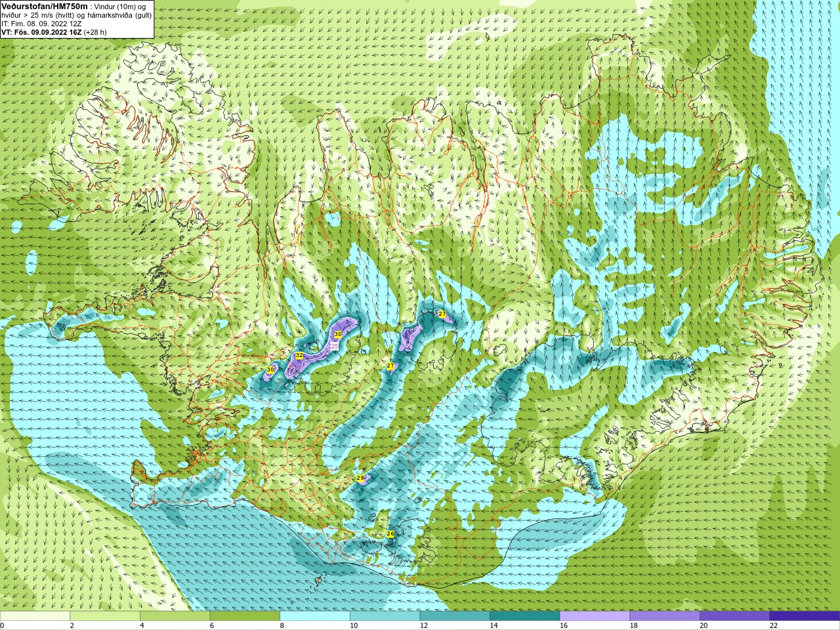Click the legend value 14
The height and width of the screenshot is (630, 840).
494,625
